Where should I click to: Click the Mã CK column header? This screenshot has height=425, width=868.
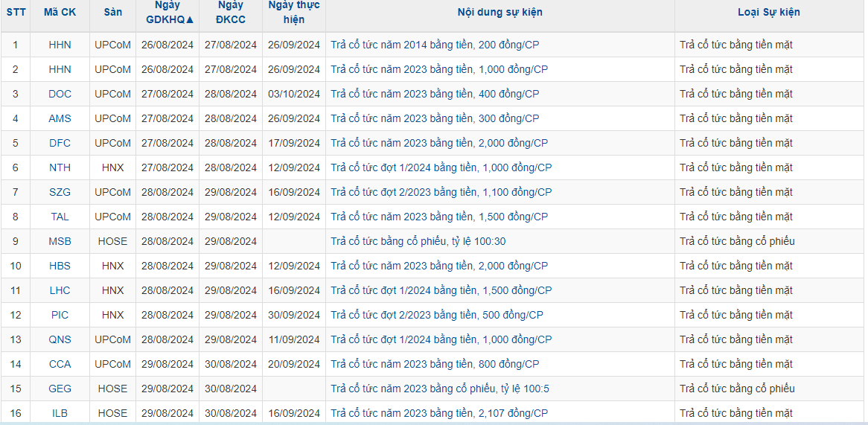60,12
